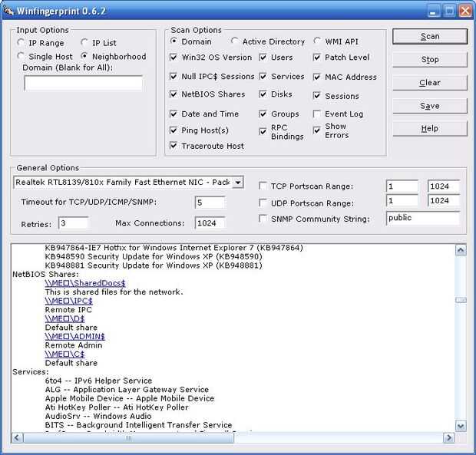This screenshot has height=455, width=476.
Task: Open Help with the Help button
Action: tap(430, 129)
